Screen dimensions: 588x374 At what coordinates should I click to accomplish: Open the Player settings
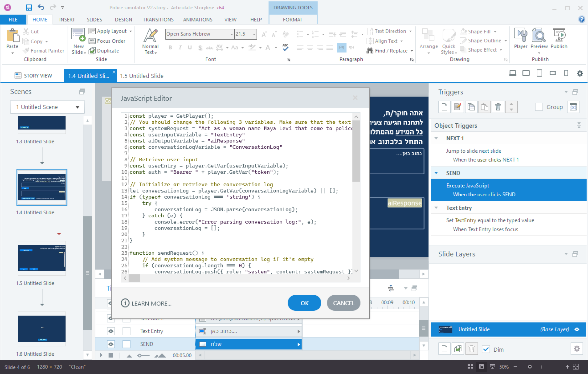tap(520, 38)
